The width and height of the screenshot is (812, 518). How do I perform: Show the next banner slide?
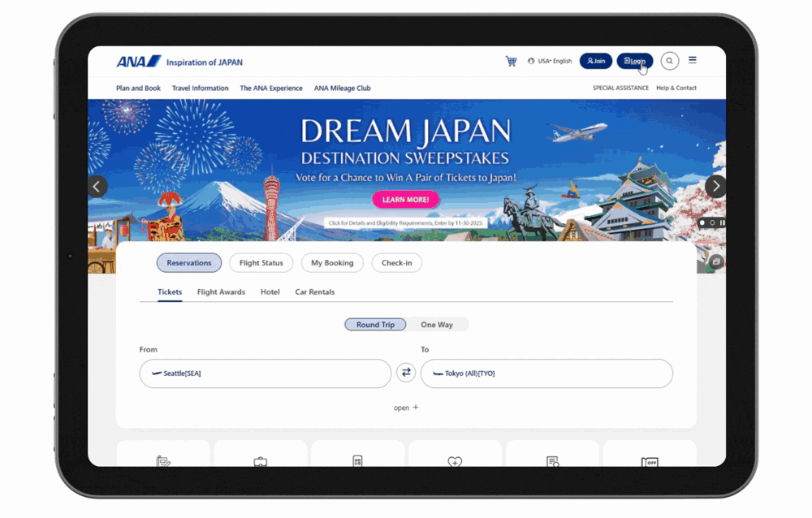point(715,186)
